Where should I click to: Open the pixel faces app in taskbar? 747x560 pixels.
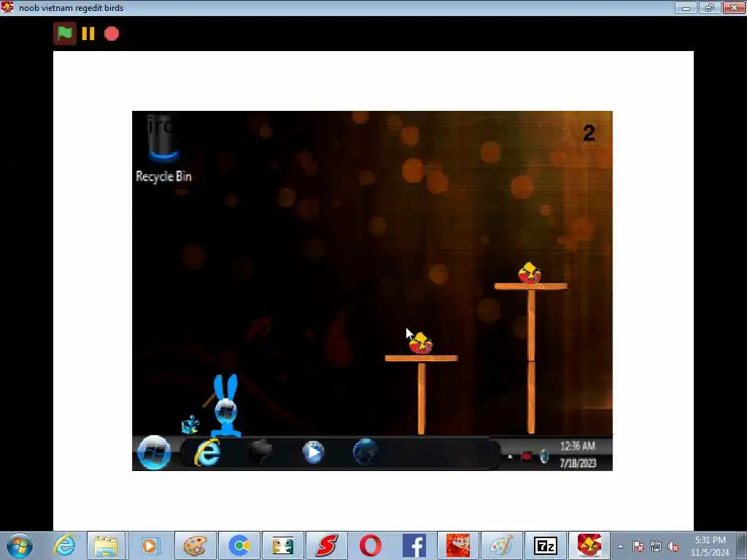point(283,545)
